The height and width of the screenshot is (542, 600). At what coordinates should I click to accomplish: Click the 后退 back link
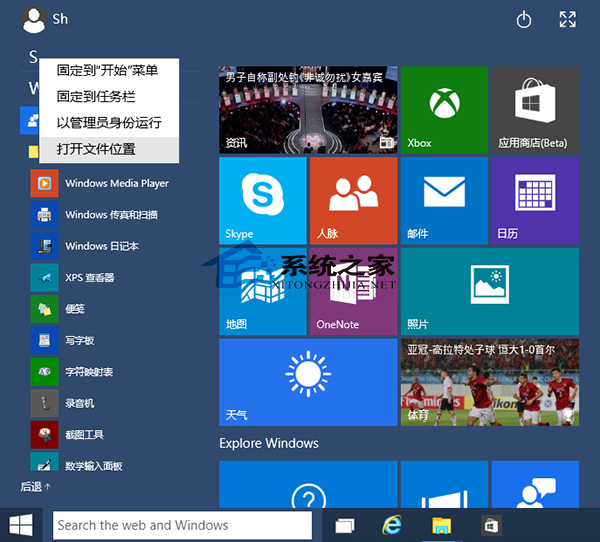(x=35, y=486)
